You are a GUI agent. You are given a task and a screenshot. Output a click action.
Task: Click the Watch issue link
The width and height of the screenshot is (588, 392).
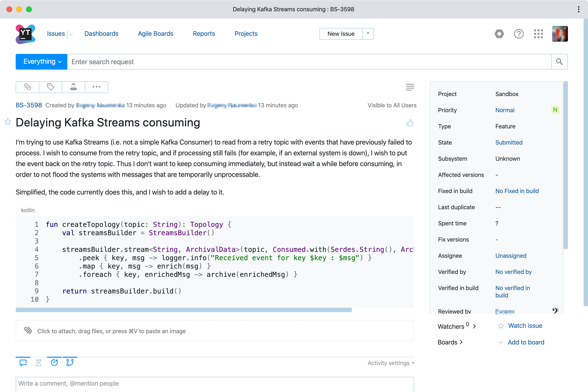525,326
